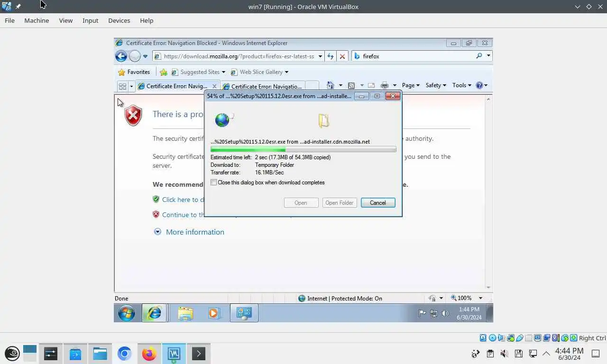
Task: Click the Action Center flag tray icon
Action: (422, 313)
